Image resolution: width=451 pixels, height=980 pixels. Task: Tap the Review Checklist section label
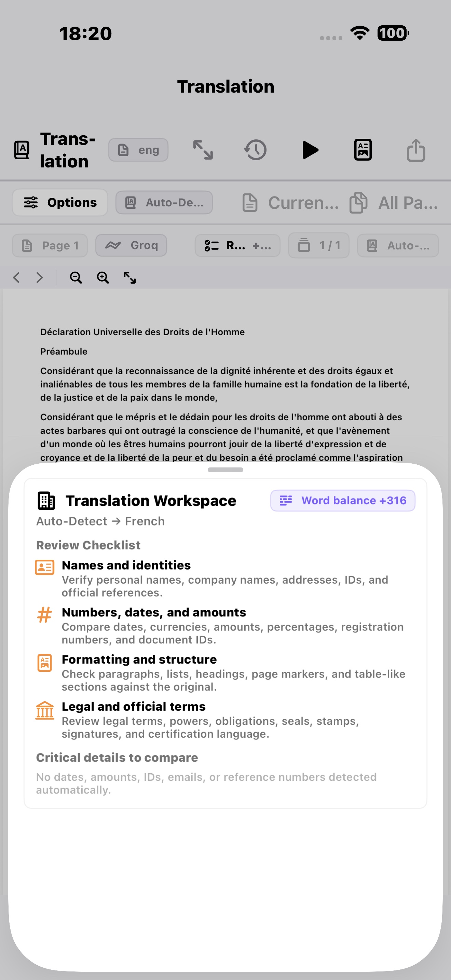coord(88,545)
